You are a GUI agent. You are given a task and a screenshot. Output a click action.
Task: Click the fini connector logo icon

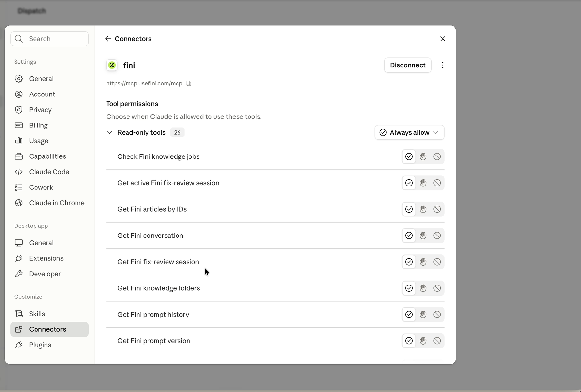click(112, 65)
